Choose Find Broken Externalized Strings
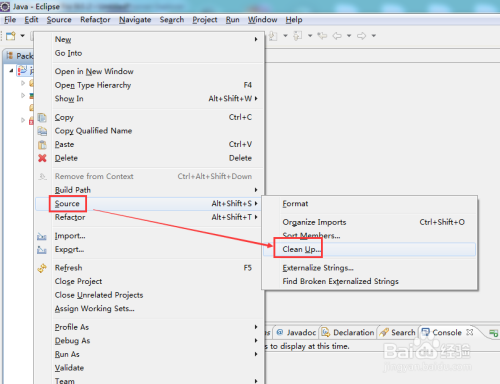Image resolution: width=500 pixels, height=384 pixels. coord(369,281)
